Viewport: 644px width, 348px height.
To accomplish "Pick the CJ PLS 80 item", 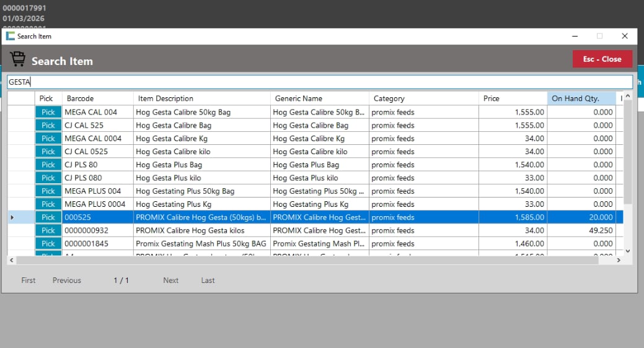I will point(48,165).
